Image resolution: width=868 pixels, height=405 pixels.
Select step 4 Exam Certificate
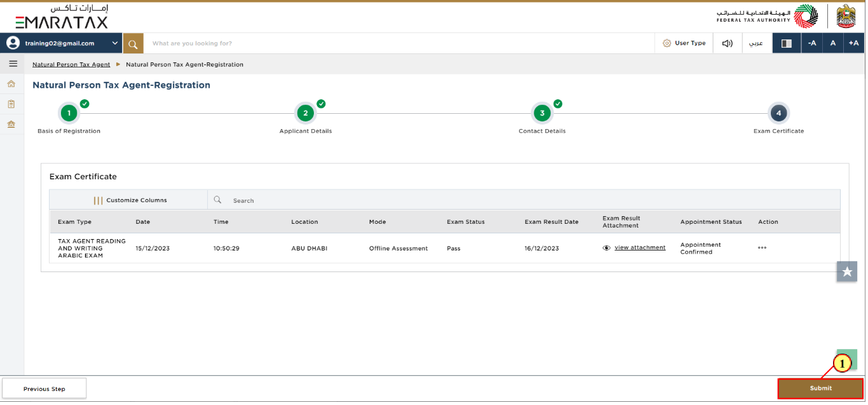point(778,113)
